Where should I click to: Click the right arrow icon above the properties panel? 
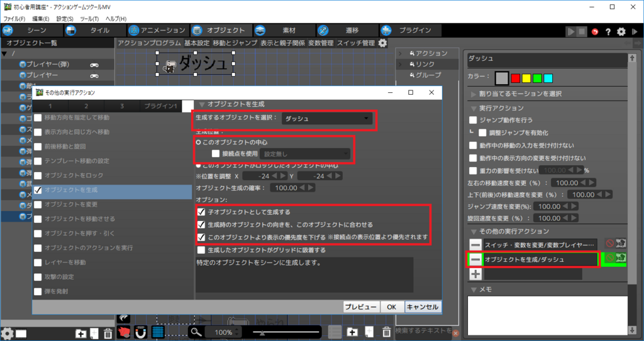[637, 43]
